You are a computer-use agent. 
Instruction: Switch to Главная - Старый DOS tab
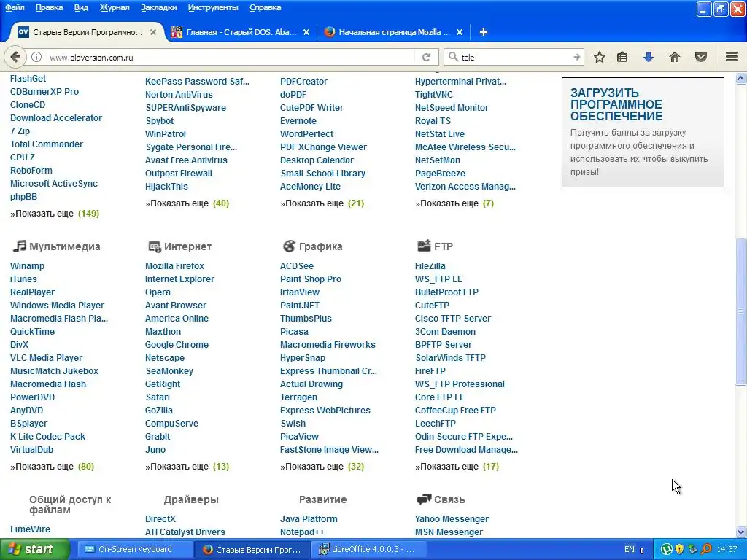[241, 32]
